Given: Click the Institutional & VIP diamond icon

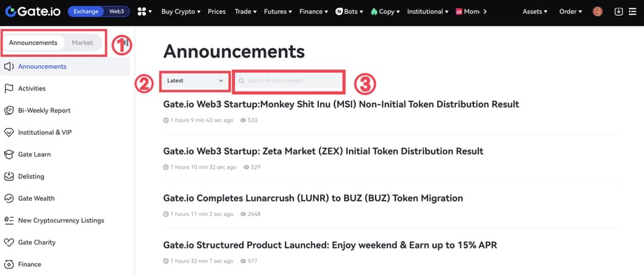Looking at the screenshot, I should tap(9, 132).
